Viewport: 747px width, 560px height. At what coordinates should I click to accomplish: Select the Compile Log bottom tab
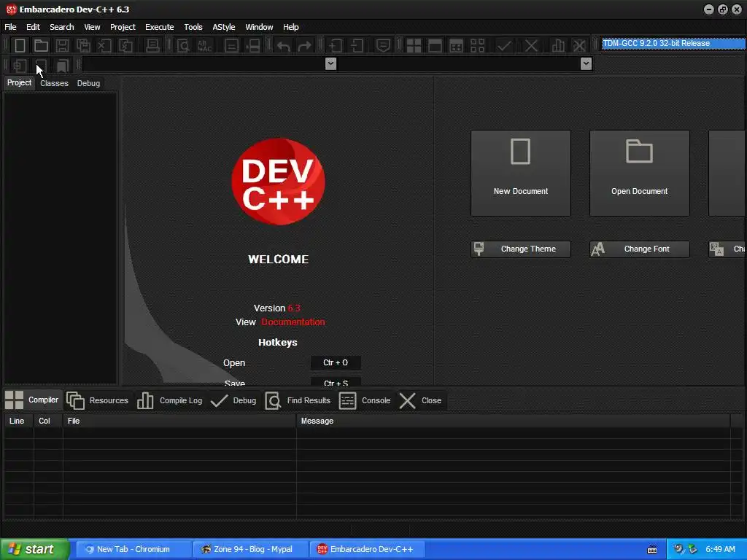pos(169,400)
